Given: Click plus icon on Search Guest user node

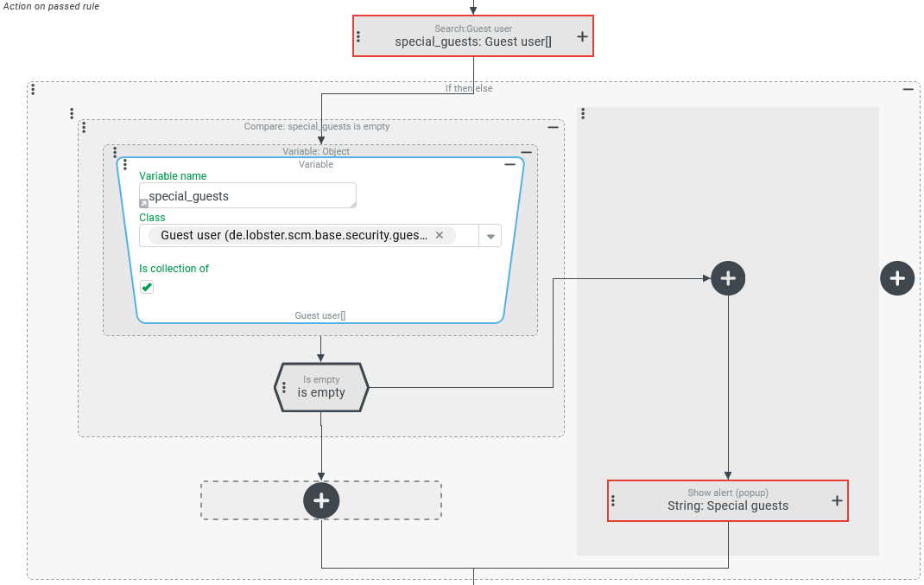Looking at the screenshot, I should point(582,37).
